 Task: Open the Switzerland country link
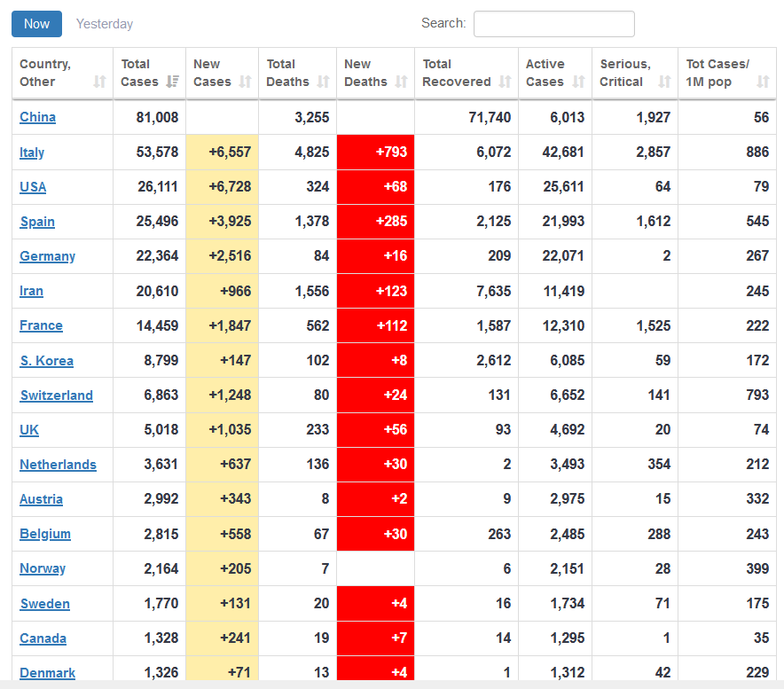tap(56, 395)
